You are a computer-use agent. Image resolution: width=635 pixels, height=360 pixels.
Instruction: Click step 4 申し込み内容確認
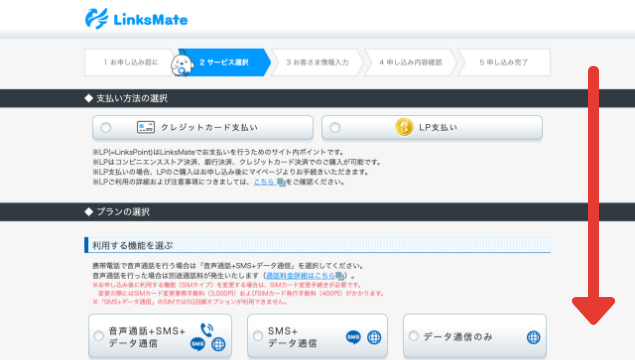410,62
